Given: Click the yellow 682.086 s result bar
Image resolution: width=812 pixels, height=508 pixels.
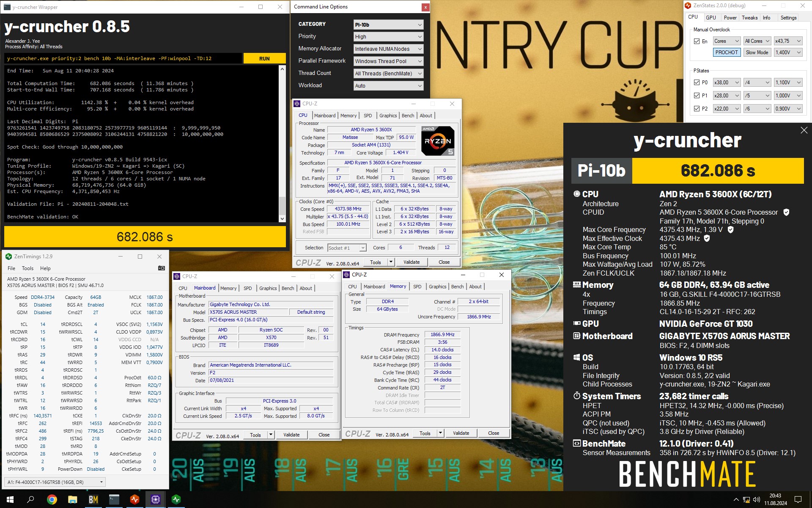Looking at the screenshot, I should [145, 237].
